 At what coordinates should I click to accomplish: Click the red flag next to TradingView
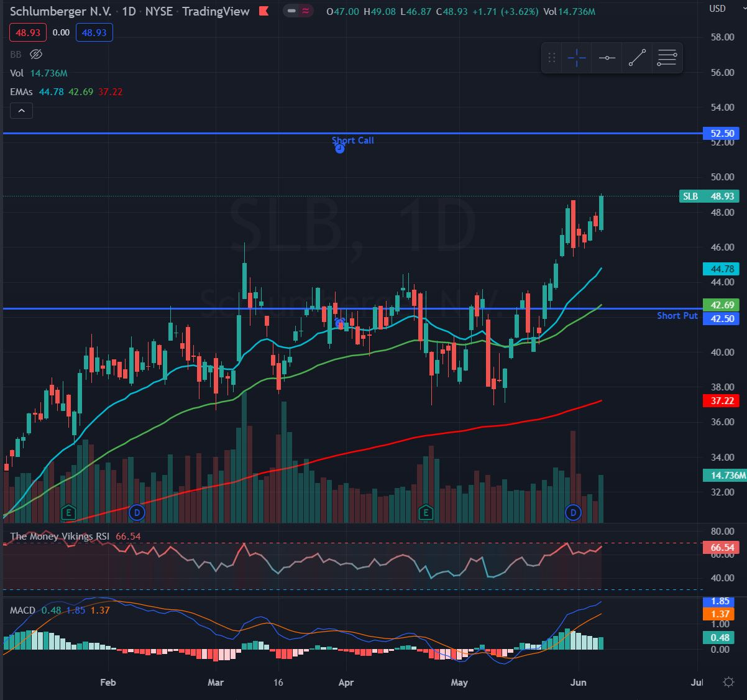(264, 11)
